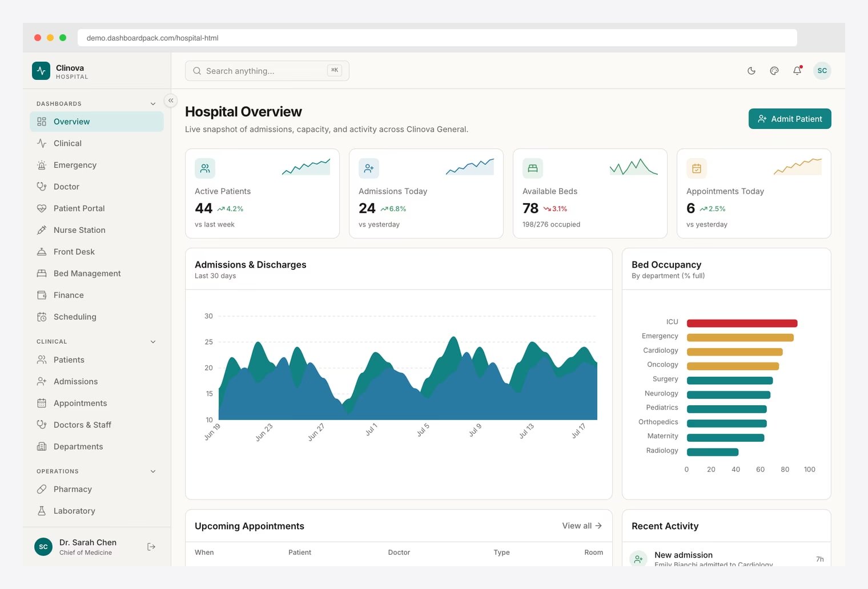
Task: Open the Finance dashboard
Action: [97, 295]
